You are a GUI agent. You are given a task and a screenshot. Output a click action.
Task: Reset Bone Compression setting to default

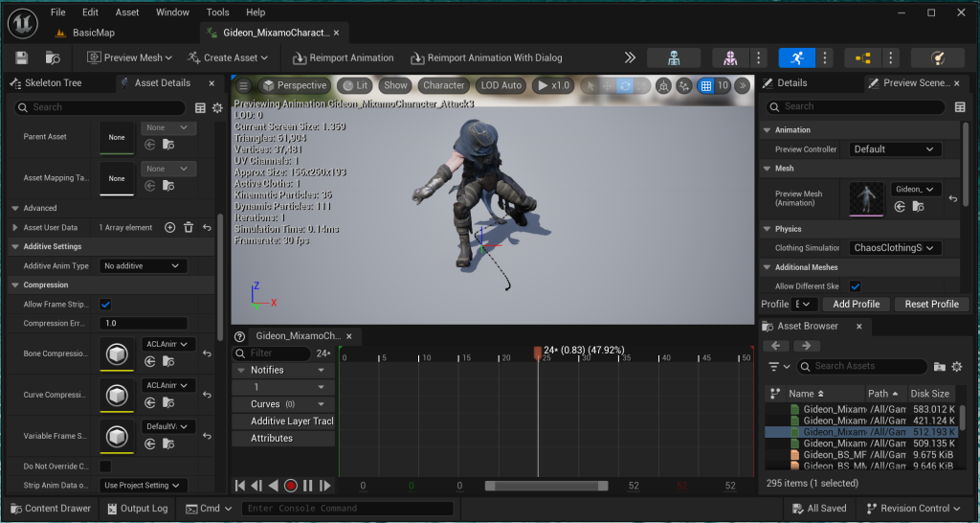coord(207,353)
